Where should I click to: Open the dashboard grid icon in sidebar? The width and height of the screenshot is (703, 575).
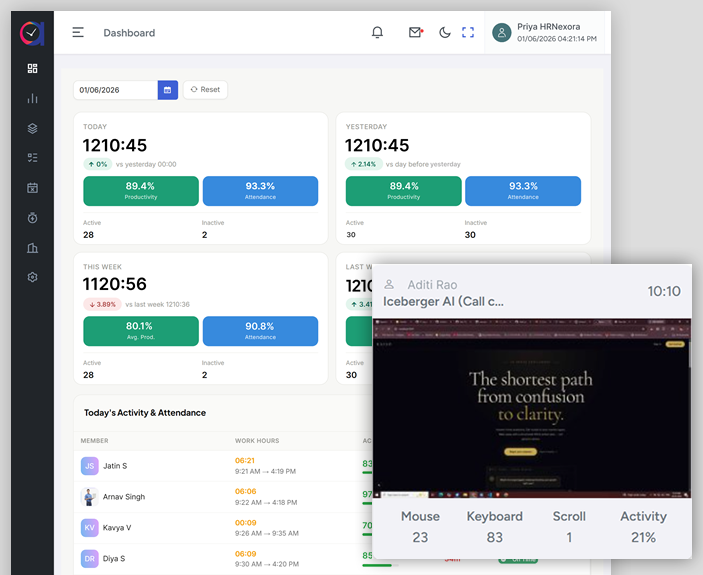point(32,68)
